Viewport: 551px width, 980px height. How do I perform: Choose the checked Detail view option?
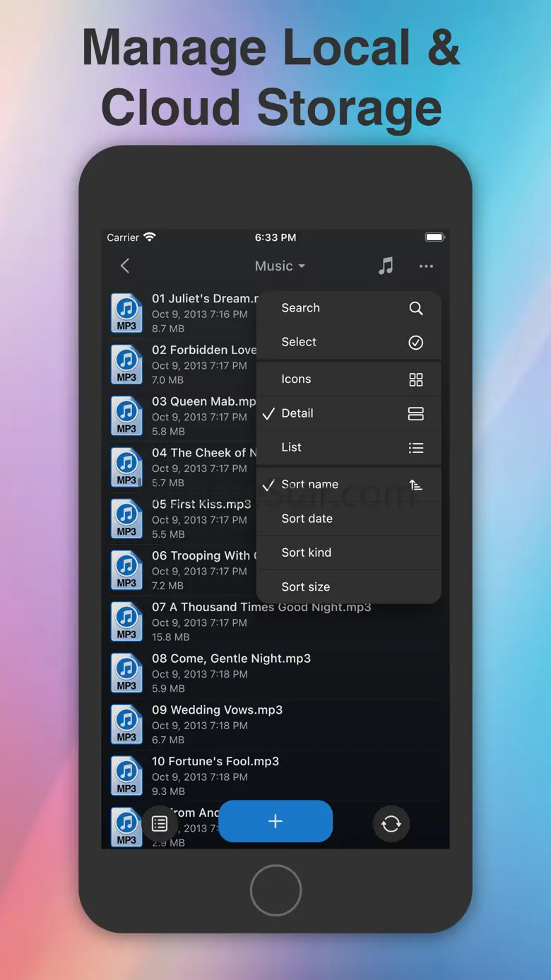click(x=297, y=413)
